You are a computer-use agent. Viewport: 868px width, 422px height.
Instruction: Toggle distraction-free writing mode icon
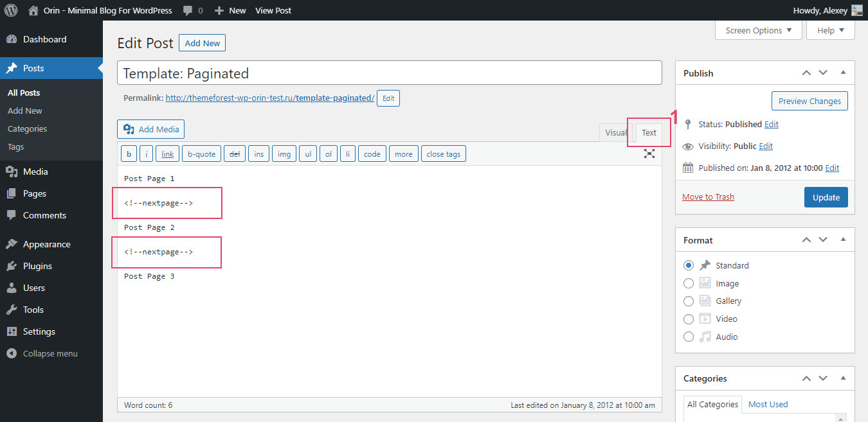click(x=649, y=154)
